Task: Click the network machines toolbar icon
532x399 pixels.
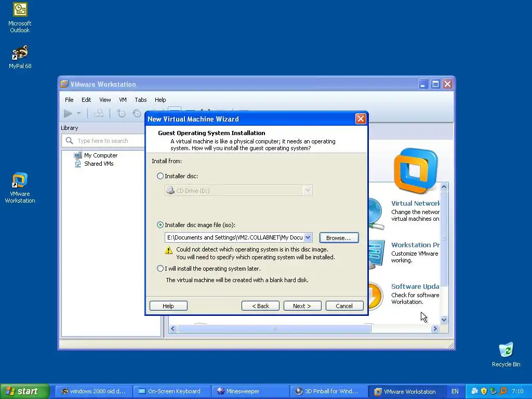Action: click(x=99, y=113)
